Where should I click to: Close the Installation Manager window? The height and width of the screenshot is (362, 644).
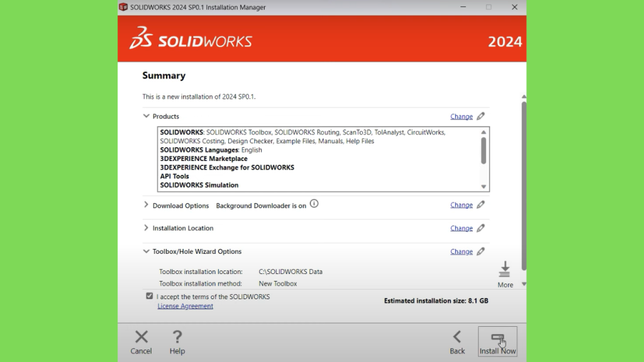tap(514, 7)
